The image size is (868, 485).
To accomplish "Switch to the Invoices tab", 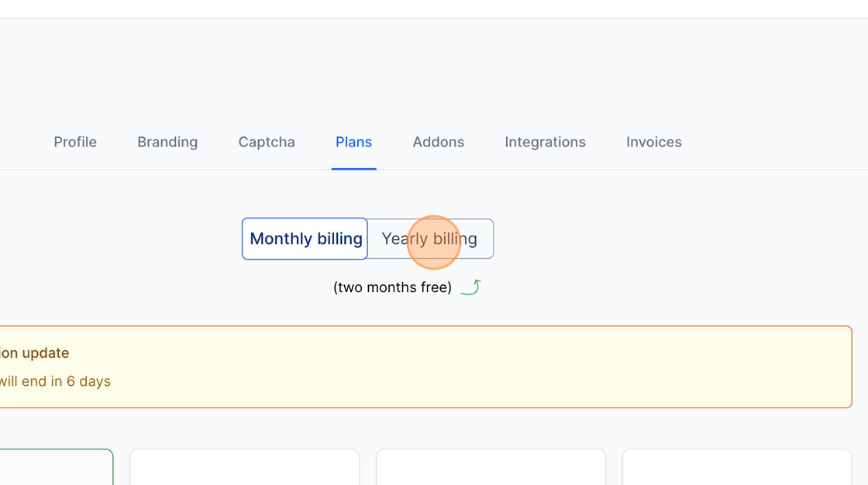I will (653, 142).
